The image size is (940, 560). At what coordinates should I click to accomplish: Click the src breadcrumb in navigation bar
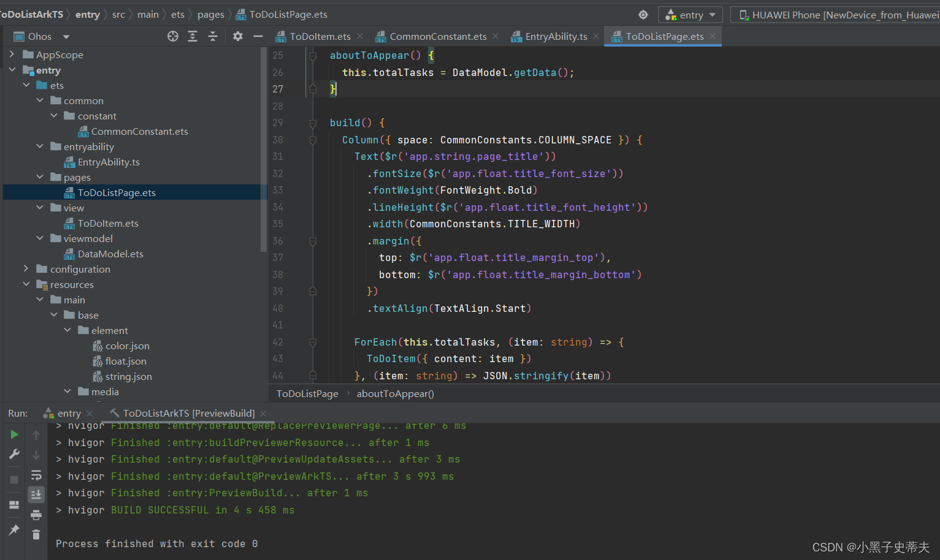click(118, 15)
